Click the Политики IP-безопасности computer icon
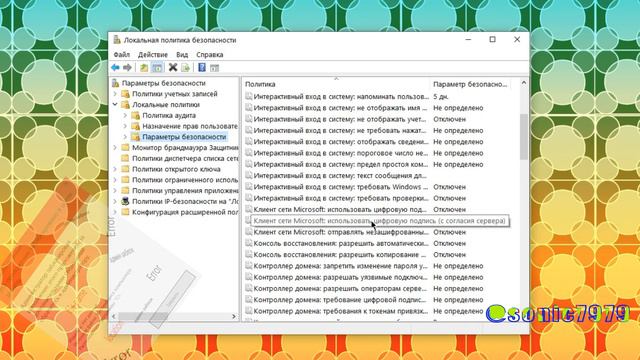The image size is (640, 360). point(126,201)
